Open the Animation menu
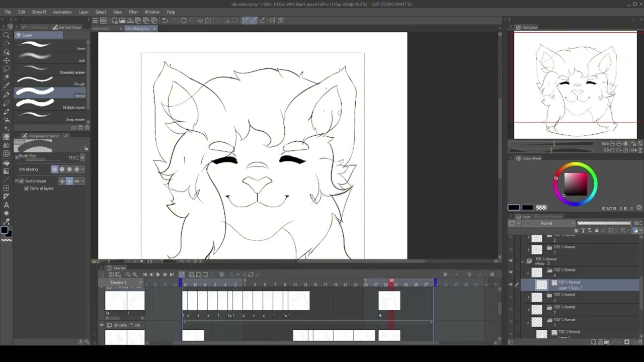Viewport: 644px width, 362px height. (x=62, y=12)
